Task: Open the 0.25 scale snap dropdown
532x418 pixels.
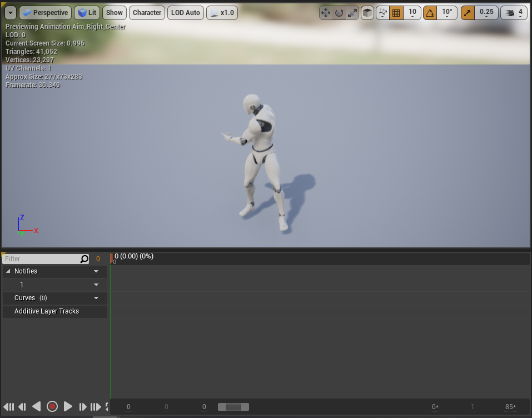Action: pos(486,13)
